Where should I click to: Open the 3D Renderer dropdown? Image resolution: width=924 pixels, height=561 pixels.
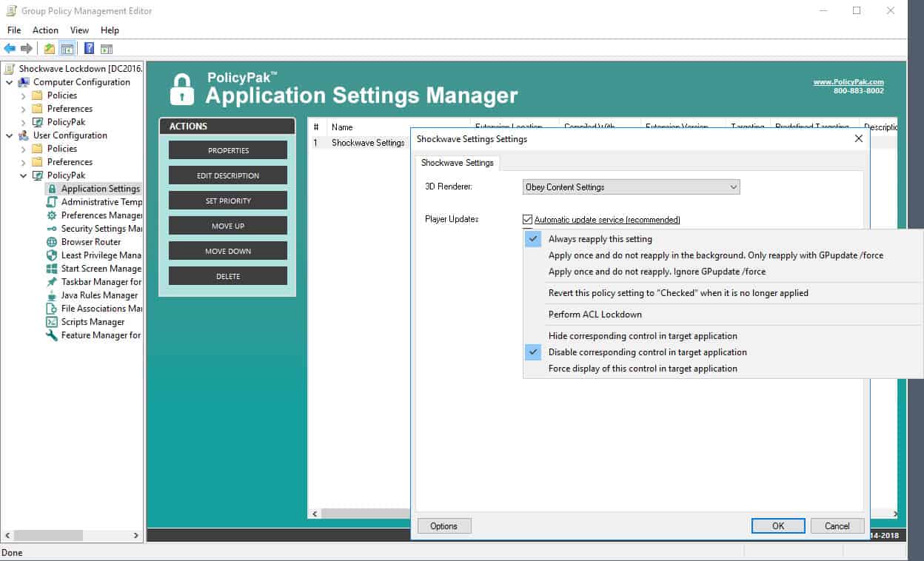(x=631, y=187)
